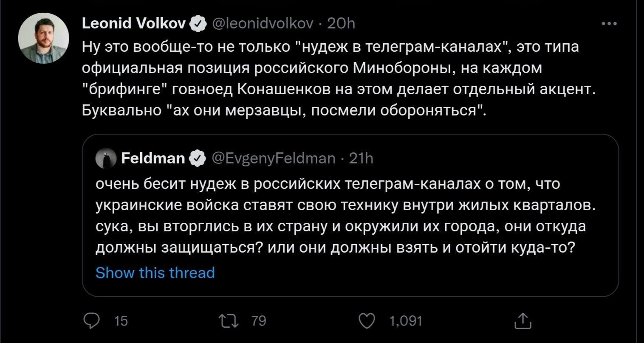This screenshot has height=343, width=644.
Task: Click Feldman's verified checkmark badge
Action: (197, 159)
